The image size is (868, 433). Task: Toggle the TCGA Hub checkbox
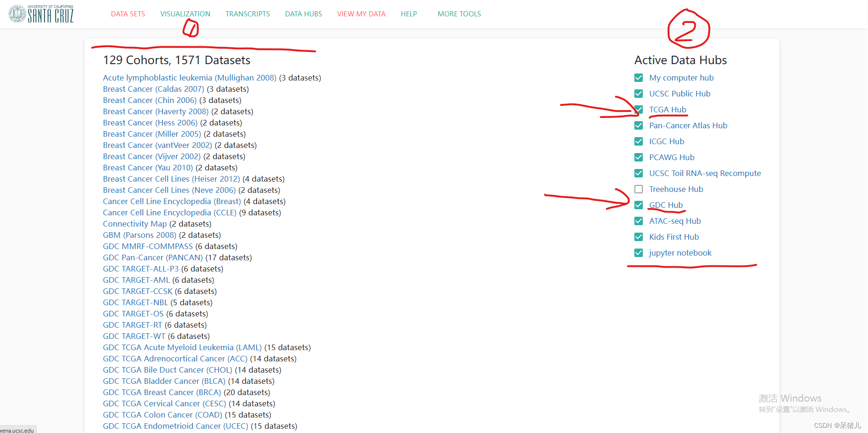[x=639, y=110]
